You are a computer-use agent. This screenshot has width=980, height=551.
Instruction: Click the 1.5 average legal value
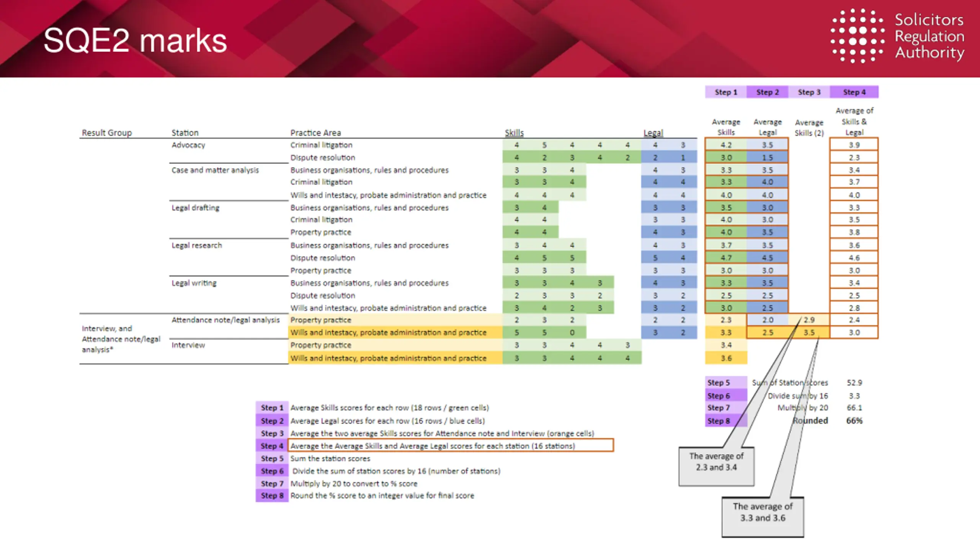[x=767, y=157]
